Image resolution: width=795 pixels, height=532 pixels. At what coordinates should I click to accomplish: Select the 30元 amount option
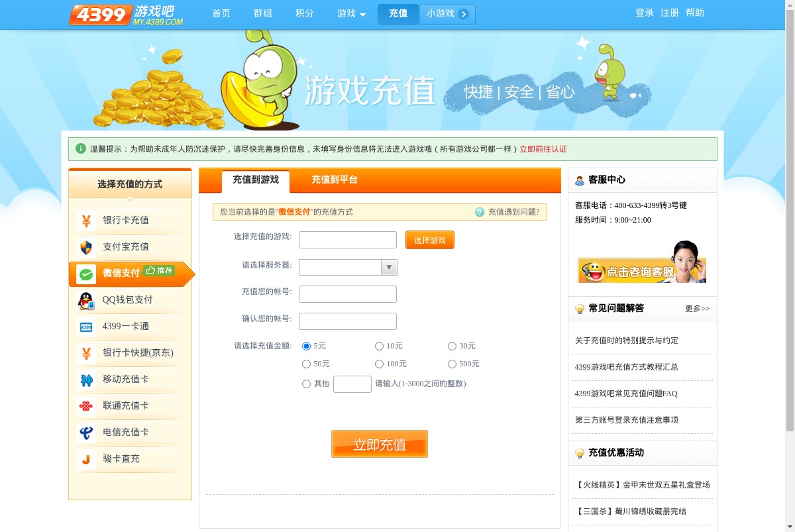(452, 346)
